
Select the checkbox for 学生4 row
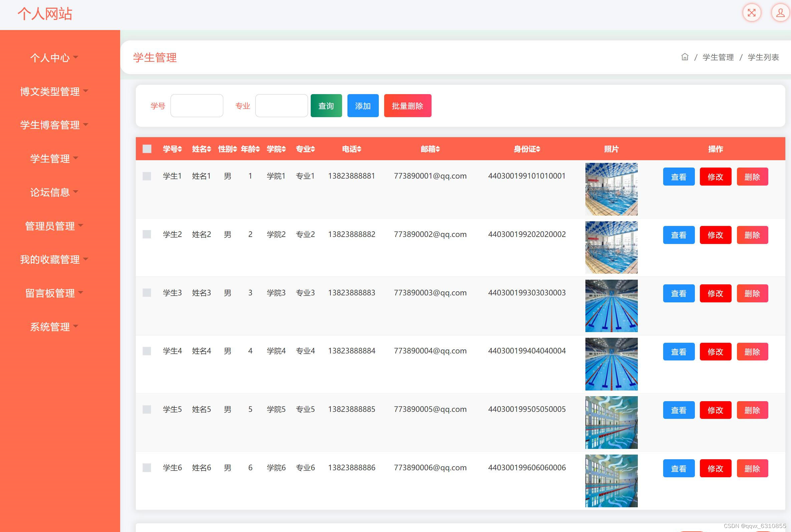click(x=147, y=351)
